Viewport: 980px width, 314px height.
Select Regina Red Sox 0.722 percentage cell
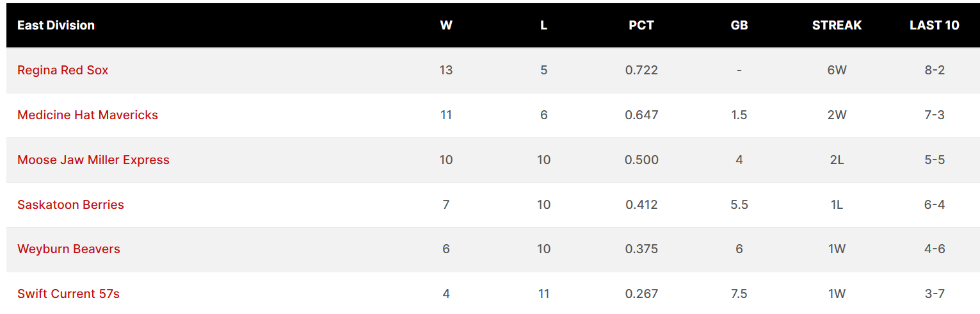(641, 70)
